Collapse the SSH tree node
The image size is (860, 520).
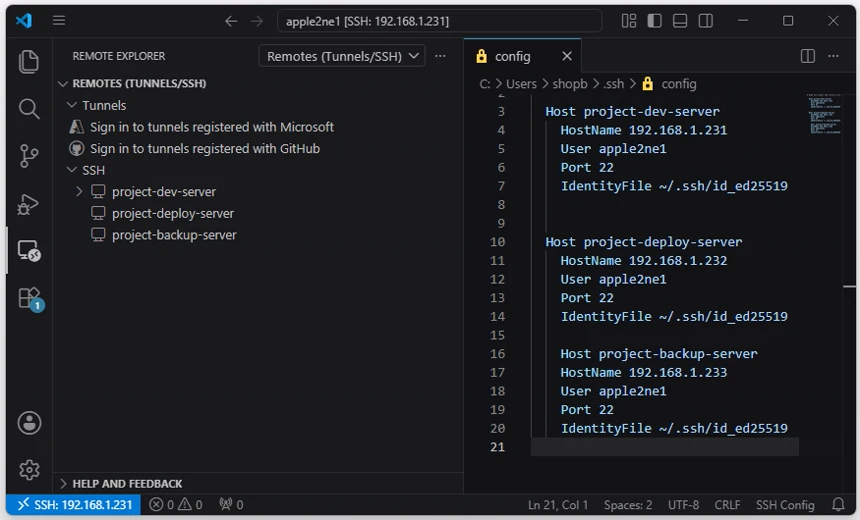pos(71,170)
